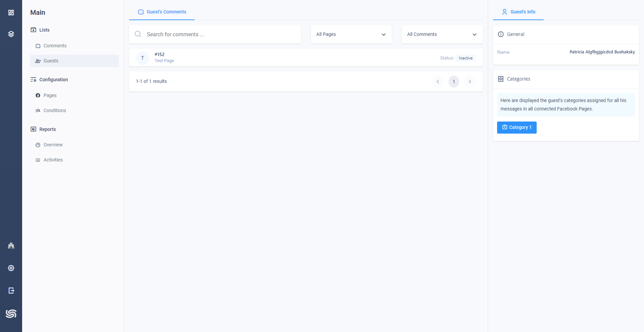This screenshot has width=644, height=332.
Task: Click the info icon next to General
Action: pos(501,34)
